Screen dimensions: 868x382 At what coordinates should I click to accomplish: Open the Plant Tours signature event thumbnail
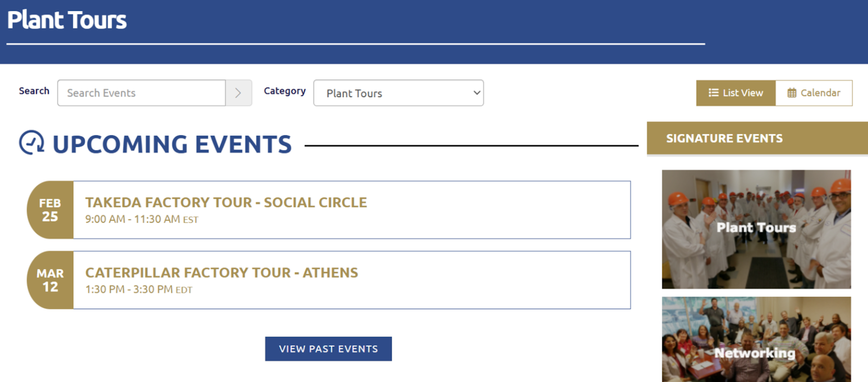pyautogui.click(x=756, y=229)
